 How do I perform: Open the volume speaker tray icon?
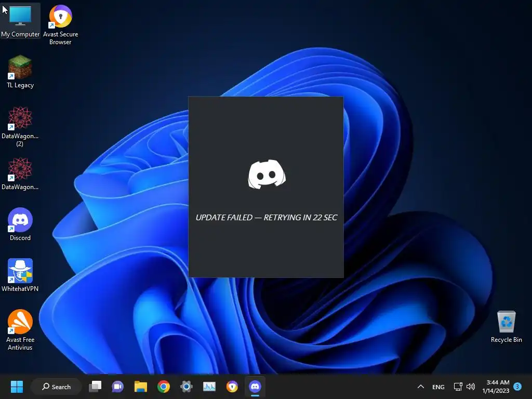[x=471, y=387]
